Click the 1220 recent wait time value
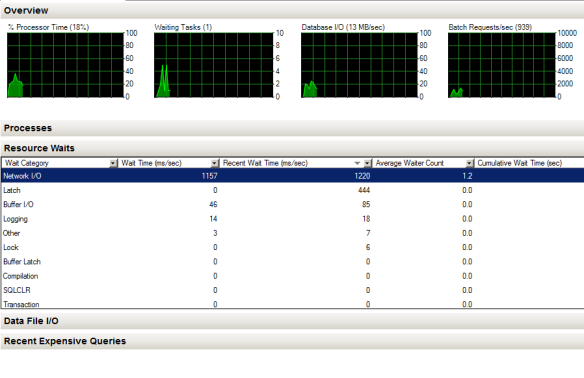The image size is (584, 378). pos(362,176)
